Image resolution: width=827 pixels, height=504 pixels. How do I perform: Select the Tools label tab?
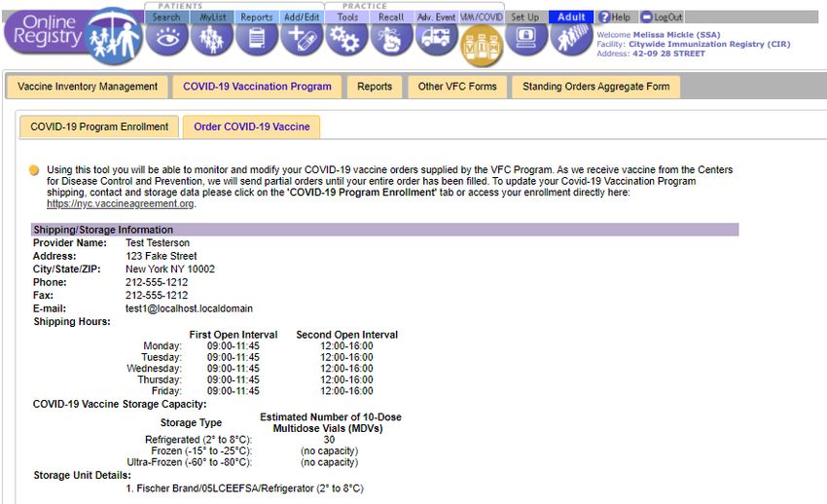347,17
